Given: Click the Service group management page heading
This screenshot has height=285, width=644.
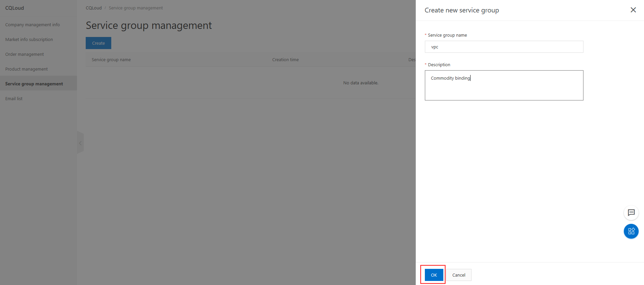Looking at the screenshot, I should (149, 26).
